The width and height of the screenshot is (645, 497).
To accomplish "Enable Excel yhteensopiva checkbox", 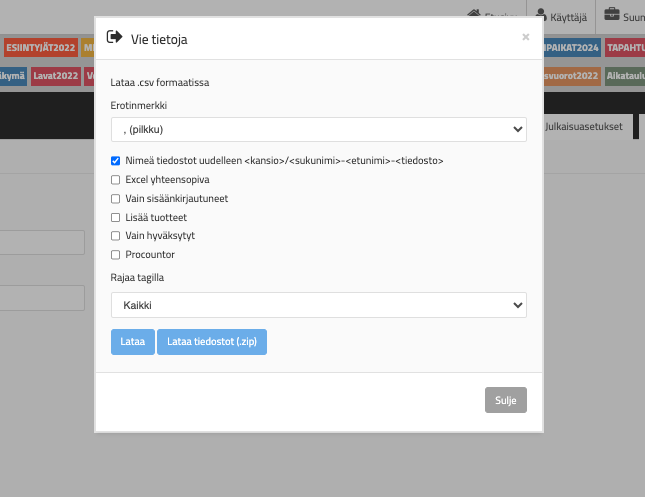I will (116, 180).
